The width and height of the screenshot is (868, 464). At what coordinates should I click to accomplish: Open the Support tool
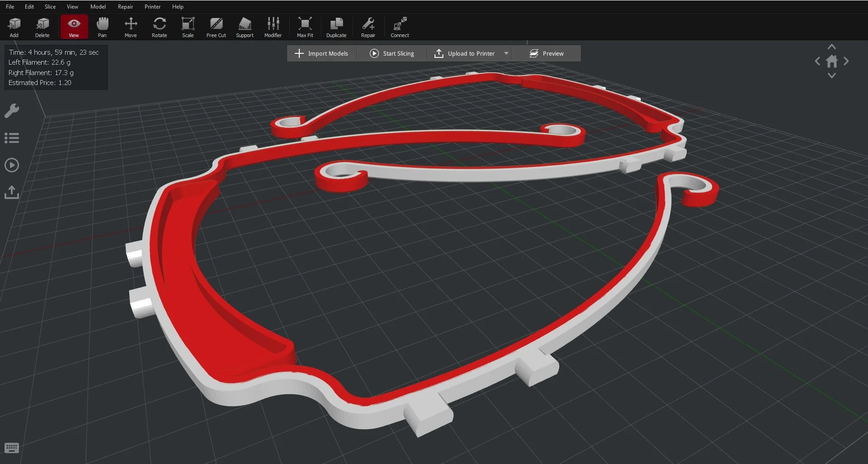pos(245,26)
